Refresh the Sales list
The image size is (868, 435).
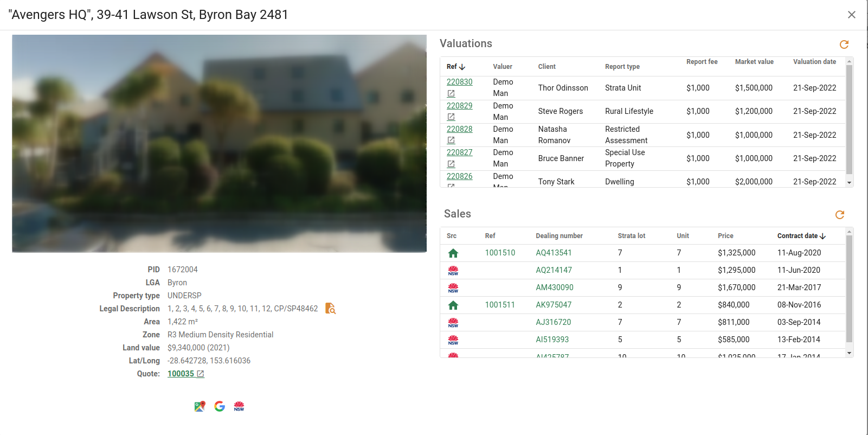point(839,215)
